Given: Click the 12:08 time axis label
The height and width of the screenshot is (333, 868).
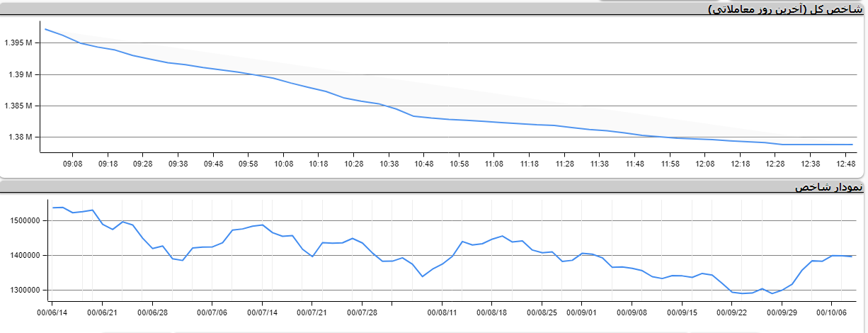Looking at the screenshot, I should coord(704,164).
